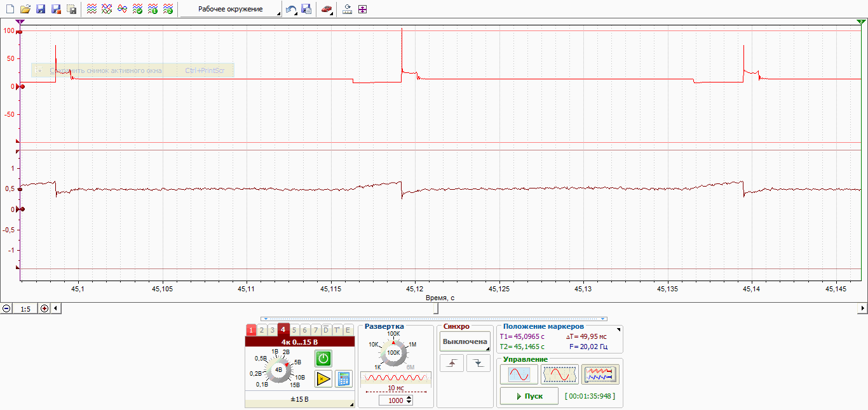
Task: Click the waveforms icon with green checkmark
Action: (x=138, y=10)
